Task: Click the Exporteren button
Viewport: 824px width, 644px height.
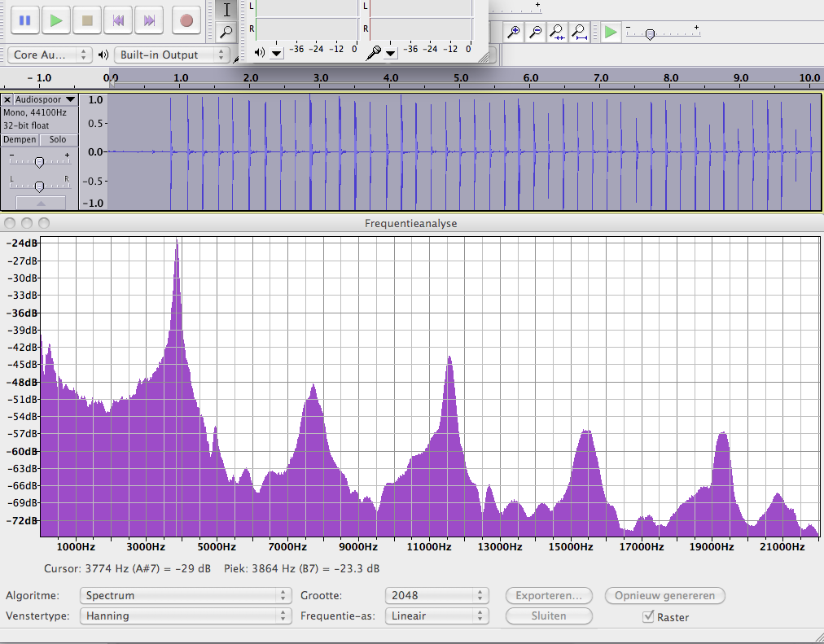Action: click(549, 596)
